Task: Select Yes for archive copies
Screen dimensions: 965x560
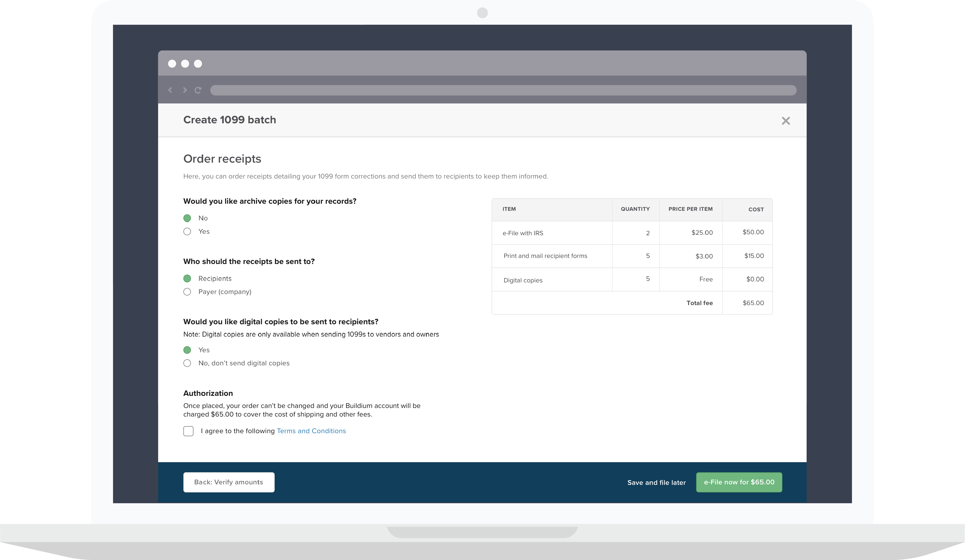Action: point(187,231)
